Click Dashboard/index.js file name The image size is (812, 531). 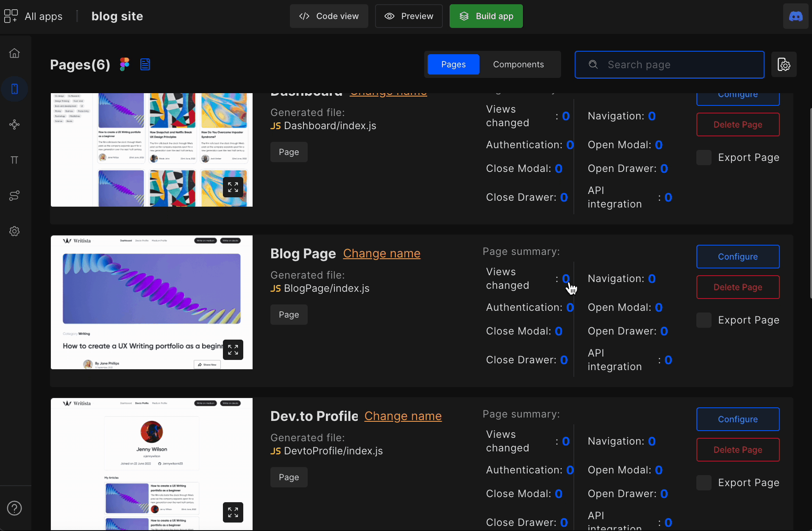[x=330, y=126]
